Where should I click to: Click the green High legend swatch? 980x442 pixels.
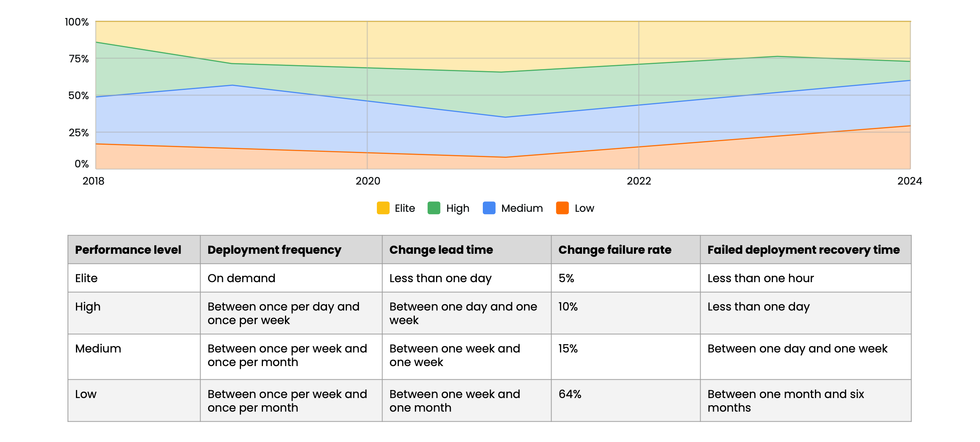click(434, 208)
